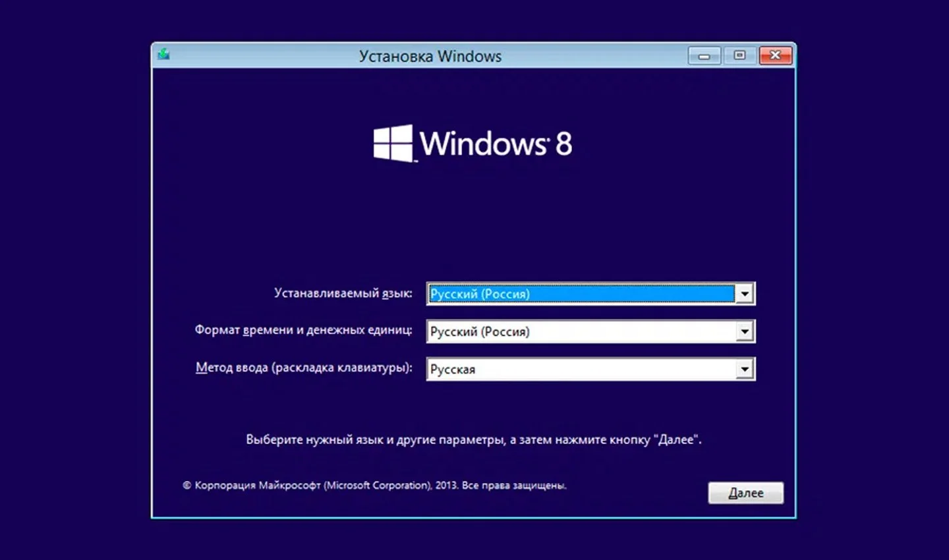Click the setup window icon in title bar
Screen dimensions: 949x560
(163, 54)
